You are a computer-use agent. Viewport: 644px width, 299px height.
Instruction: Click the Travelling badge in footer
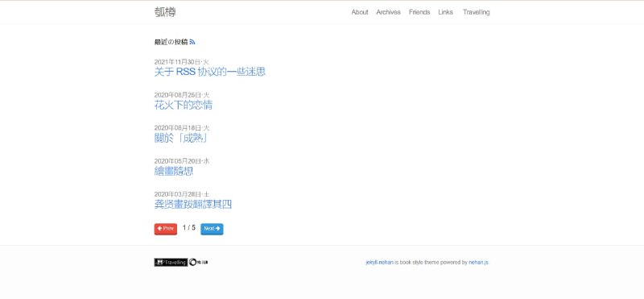click(x=171, y=263)
